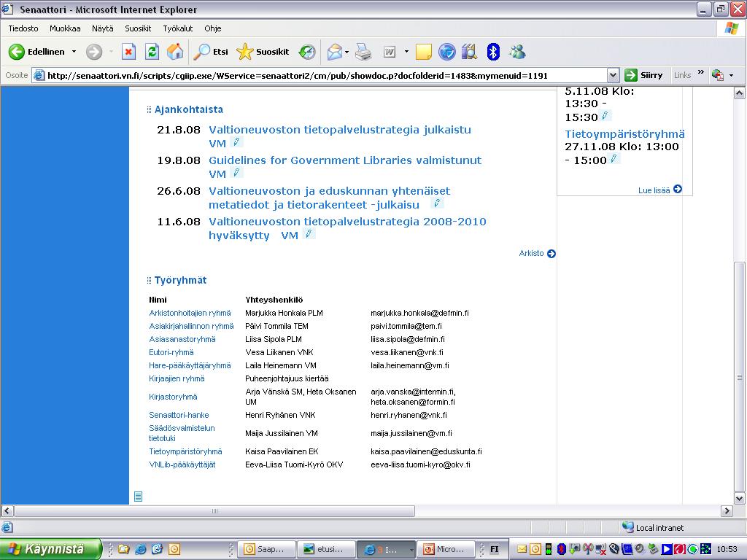747x560 pixels.
Task: Open the Suosikit menu in menu bar
Action: (138, 28)
